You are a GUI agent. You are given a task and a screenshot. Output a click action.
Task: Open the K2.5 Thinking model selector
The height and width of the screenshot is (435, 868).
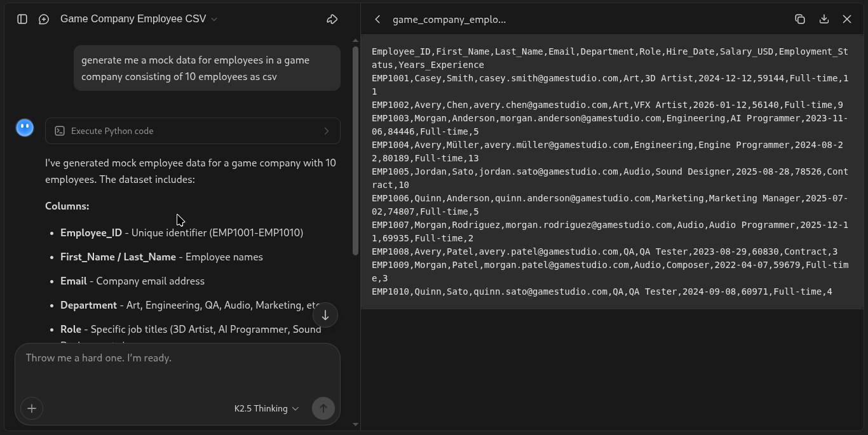[266, 408]
